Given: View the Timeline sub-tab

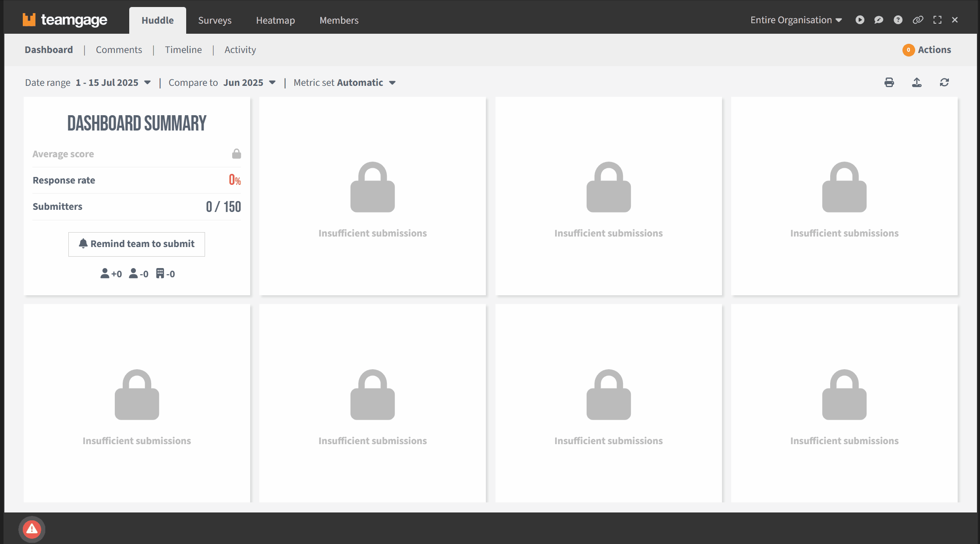Looking at the screenshot, I should point(183,49).
